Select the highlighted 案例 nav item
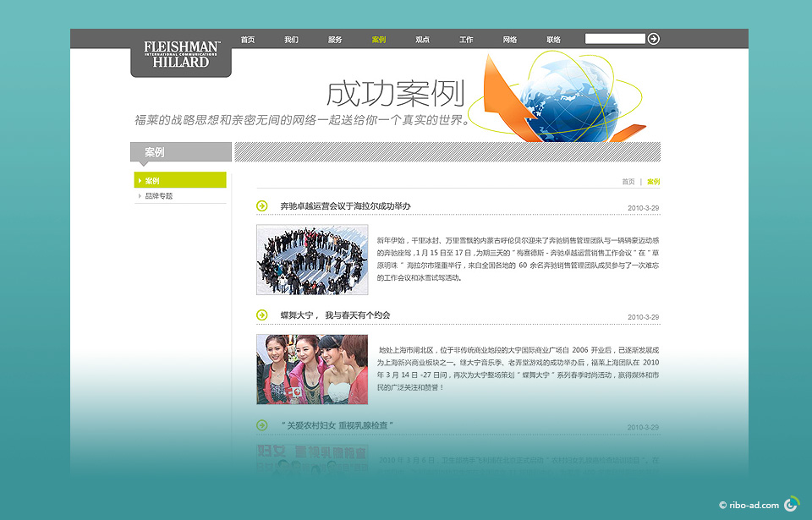 tap(379, 40)
